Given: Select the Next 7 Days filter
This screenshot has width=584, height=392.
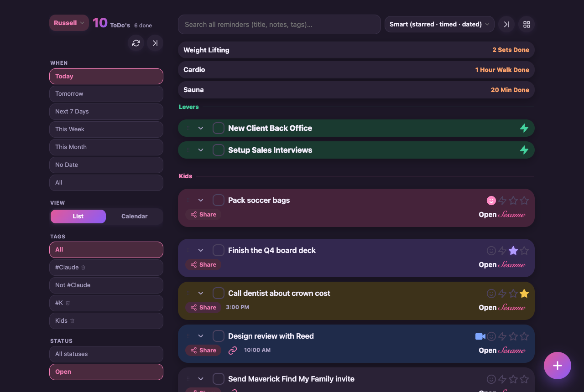Looking at the screenshot, I should (106, 112).
